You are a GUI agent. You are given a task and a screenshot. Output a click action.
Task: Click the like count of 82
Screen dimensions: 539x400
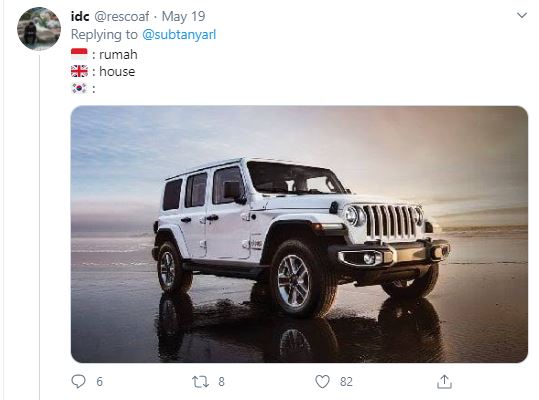pos(346,382)
